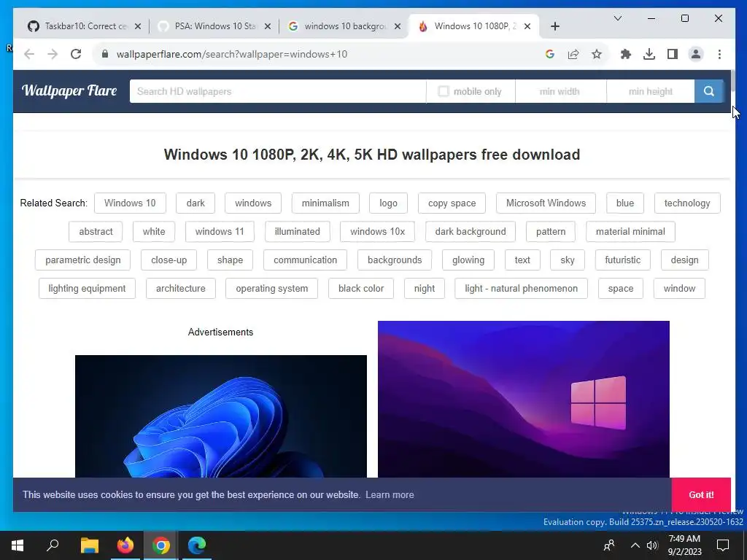Go back with the browser back arrow
This screenshot has width=747, height=560.
[29, 54]
